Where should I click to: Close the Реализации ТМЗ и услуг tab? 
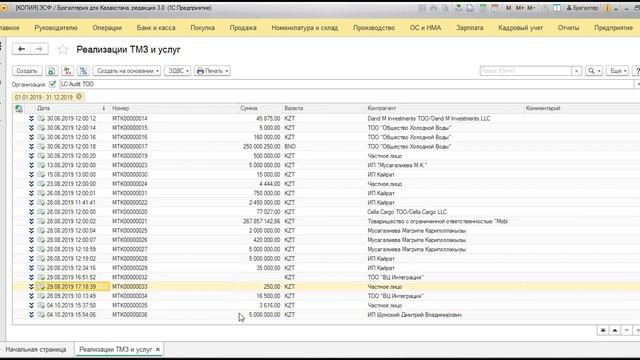(x=158, y=349)
